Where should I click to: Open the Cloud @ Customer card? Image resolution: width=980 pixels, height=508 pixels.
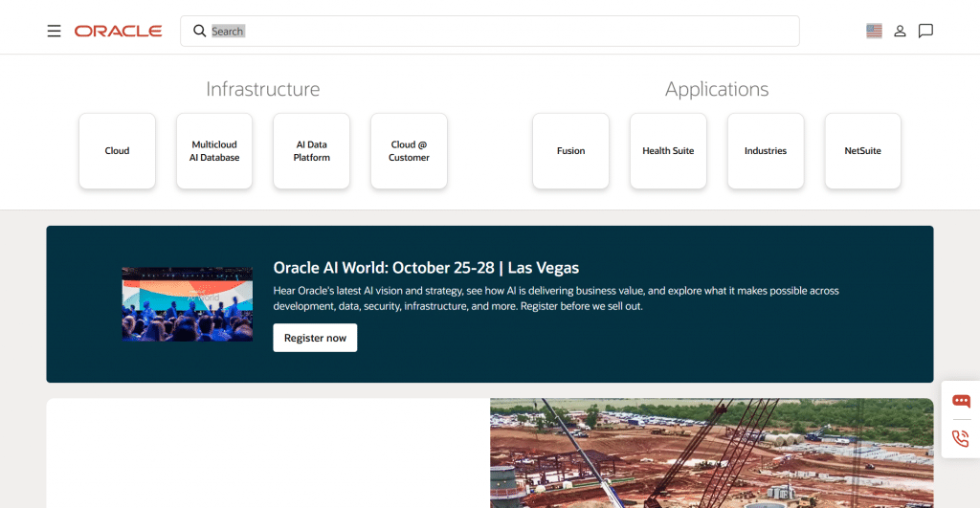pyautogui.click(x=409, y=150)
